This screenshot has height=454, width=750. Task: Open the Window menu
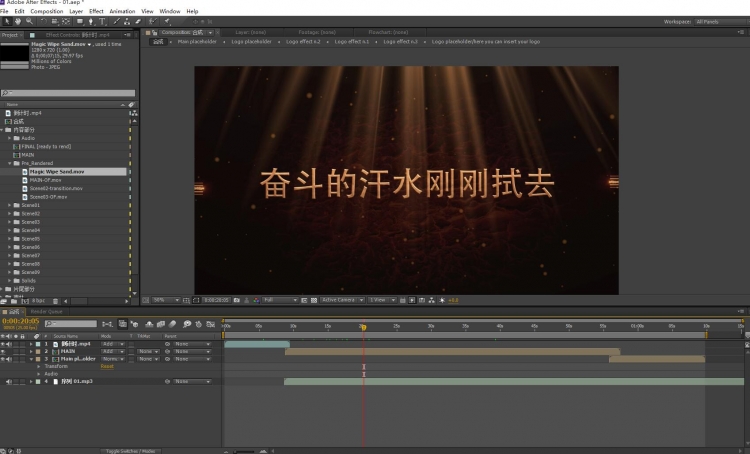[x=170, y=11]
